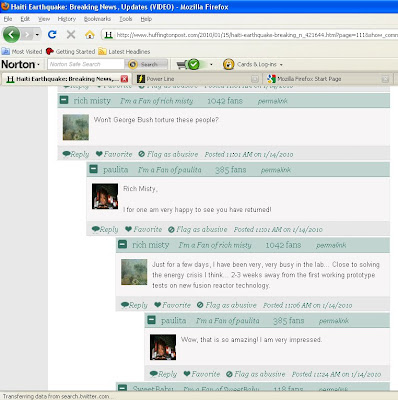Flag paulita's 'happy to see you' comment as abusive
Viewport: 398px width, 400px height.
click(198, 229)
